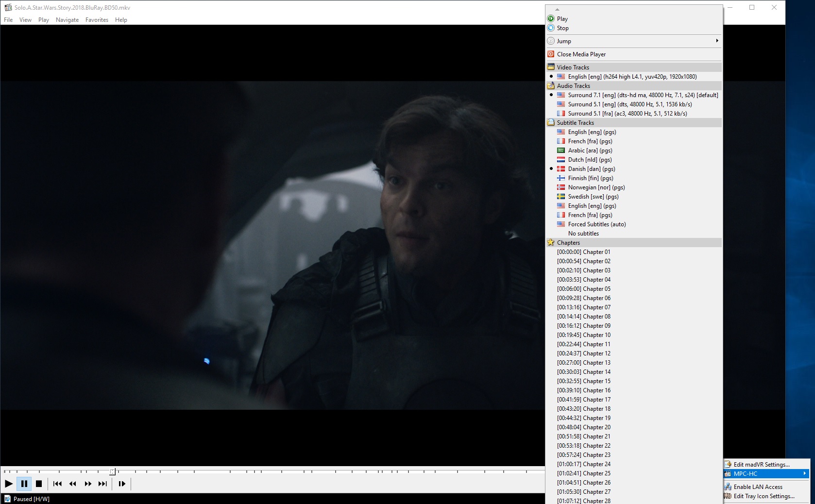Click the Danish flag icon
The width and height of the screenshot is (815, 504).
[x=561, y=169]
